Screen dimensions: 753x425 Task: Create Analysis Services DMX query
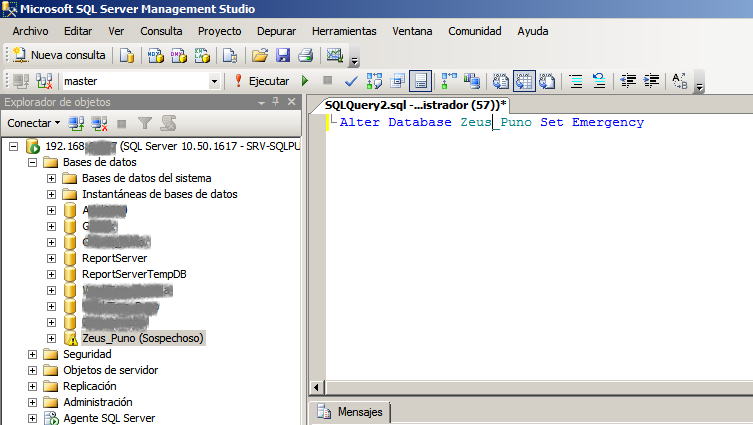(179, 55)
